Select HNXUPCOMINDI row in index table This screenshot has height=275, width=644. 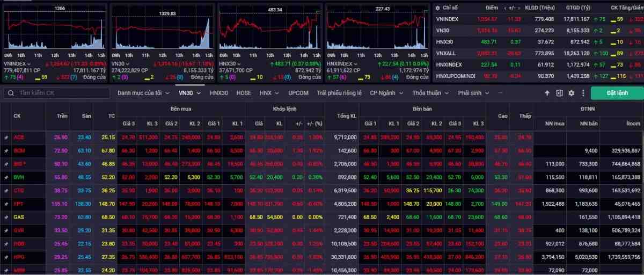pyautogui.click(x=538, y=76)
